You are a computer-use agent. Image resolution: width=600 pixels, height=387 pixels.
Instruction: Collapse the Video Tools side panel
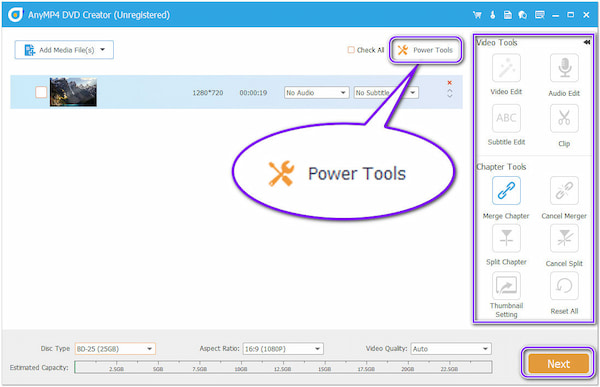click(587, 42)
